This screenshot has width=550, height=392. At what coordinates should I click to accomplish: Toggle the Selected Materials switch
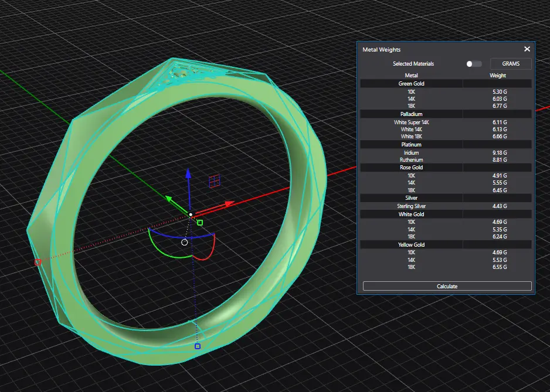point(474,64)
